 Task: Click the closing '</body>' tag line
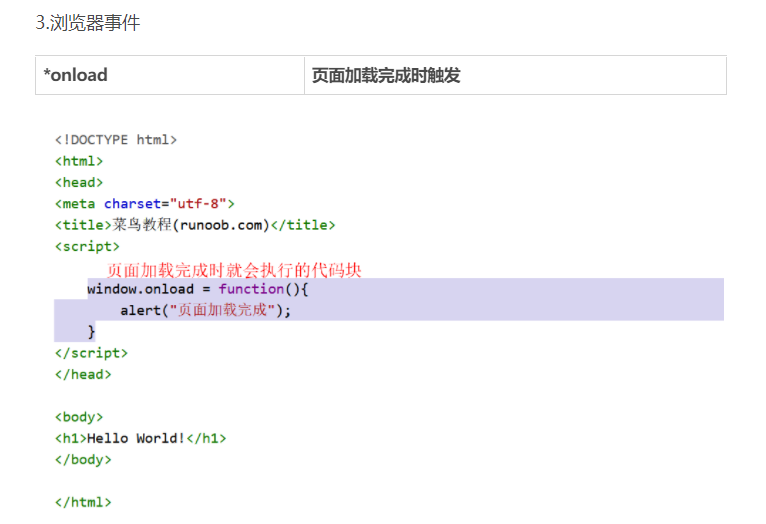(x=83, y=460)
